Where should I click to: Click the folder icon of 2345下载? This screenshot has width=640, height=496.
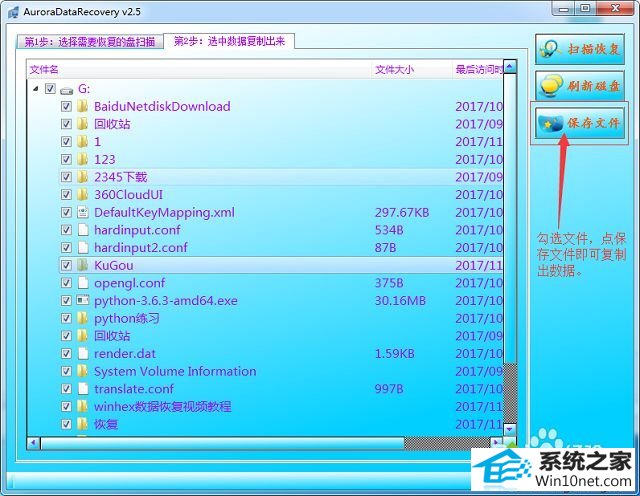point(82,177)
